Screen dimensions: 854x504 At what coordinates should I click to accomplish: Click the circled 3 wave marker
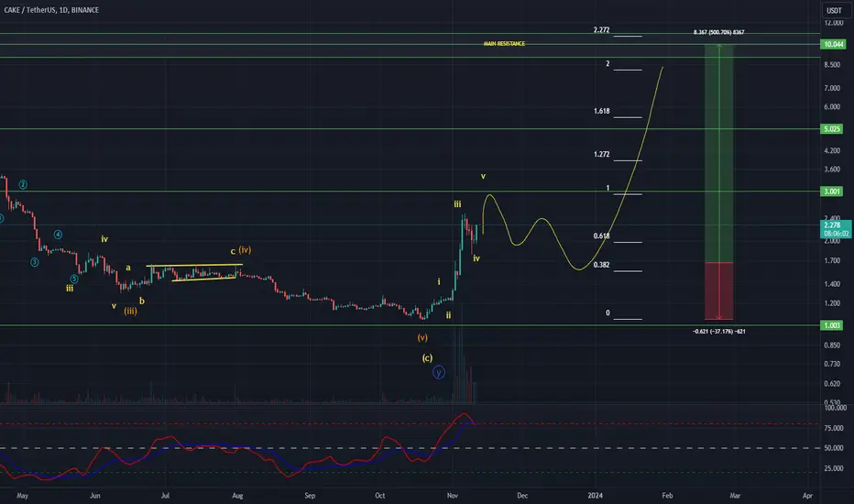[x=34, y=262]
